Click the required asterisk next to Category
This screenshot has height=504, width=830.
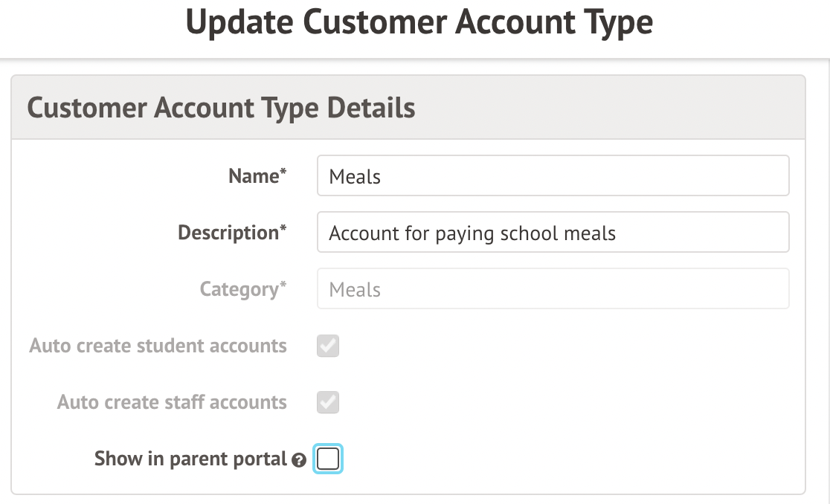pos(283,285)
